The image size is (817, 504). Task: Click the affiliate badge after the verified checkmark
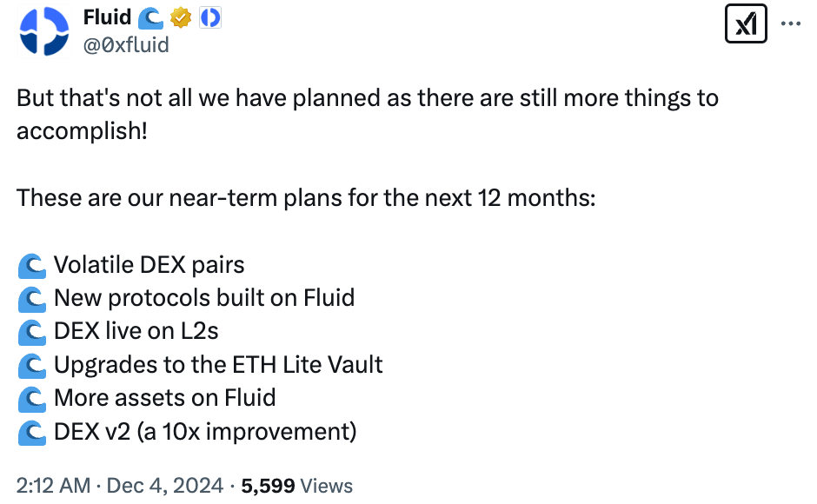pos(210,17)
